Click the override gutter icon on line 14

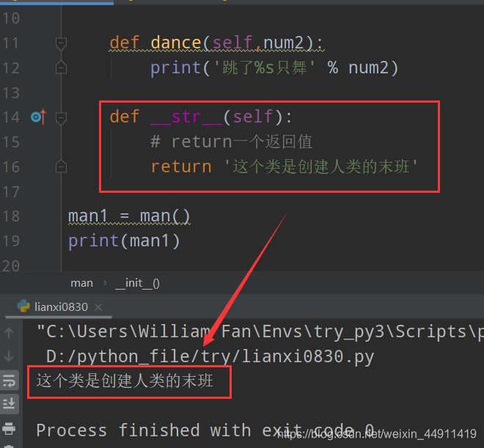[x=39, y=117]
